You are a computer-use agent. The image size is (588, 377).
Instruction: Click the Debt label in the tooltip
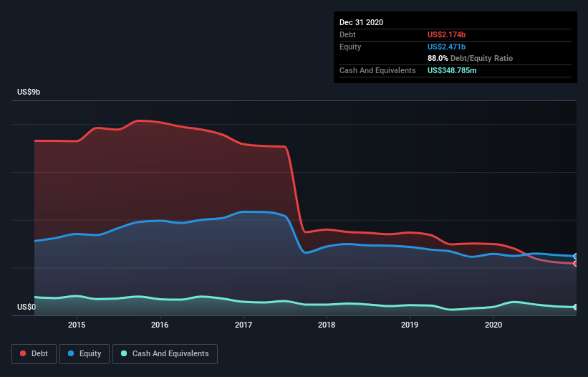click(347, 34)
